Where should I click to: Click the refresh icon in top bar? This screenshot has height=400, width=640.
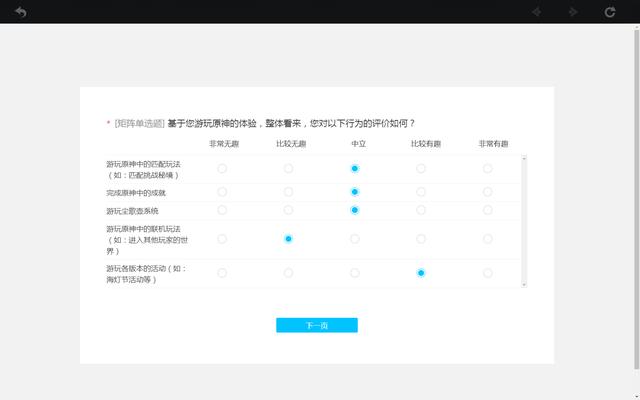(610, 12)
